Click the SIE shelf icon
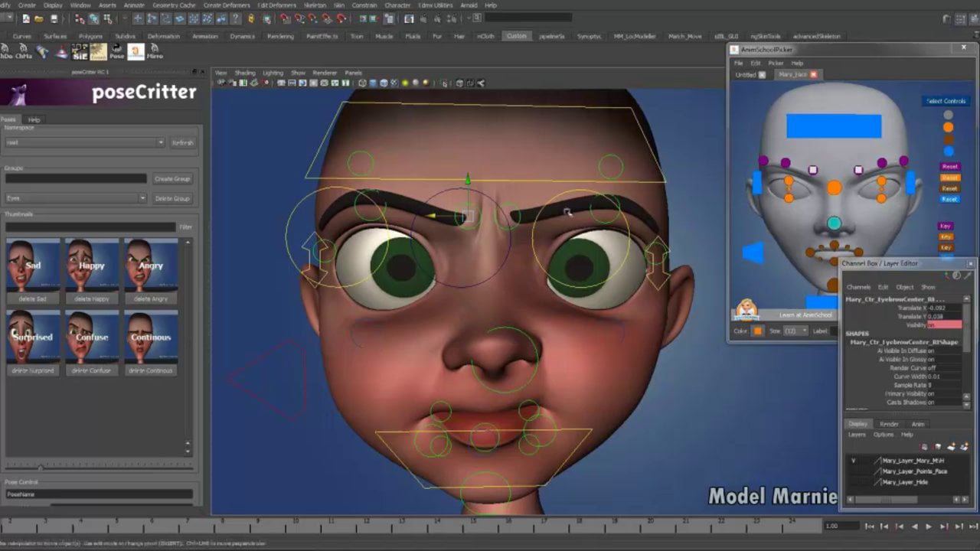The height and width of the screenshot is (551, 980). pyautogui.click(x=80, y=52)
